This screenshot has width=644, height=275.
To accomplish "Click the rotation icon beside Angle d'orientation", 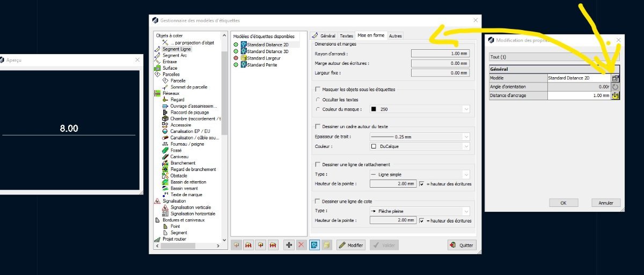I will coord(615,87).
